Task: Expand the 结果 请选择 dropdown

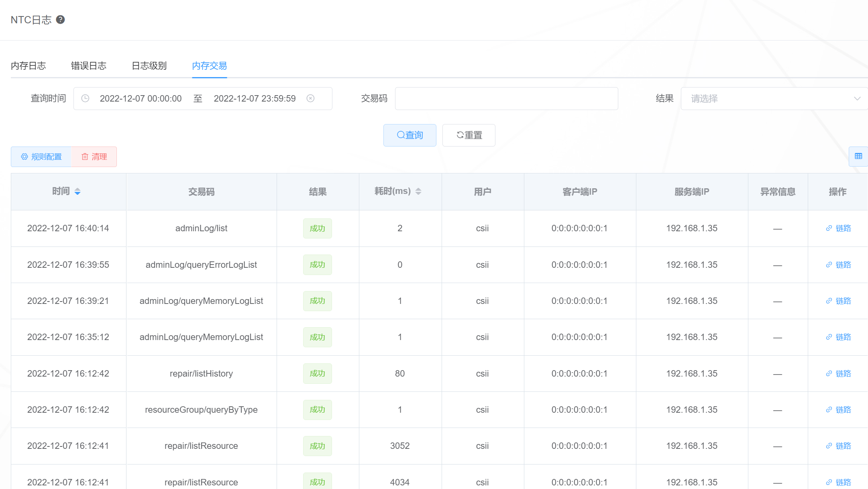Action: pyautogui.click(x=774, y=98)
